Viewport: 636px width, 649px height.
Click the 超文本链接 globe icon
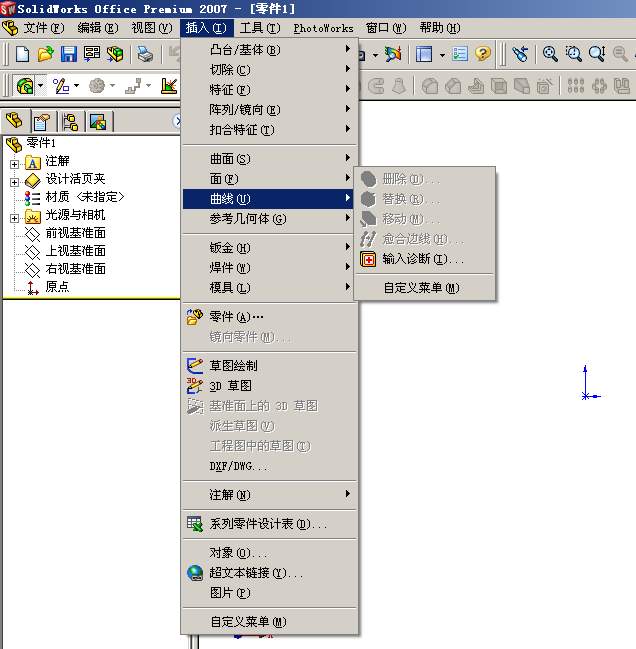(x=194, y=573)
